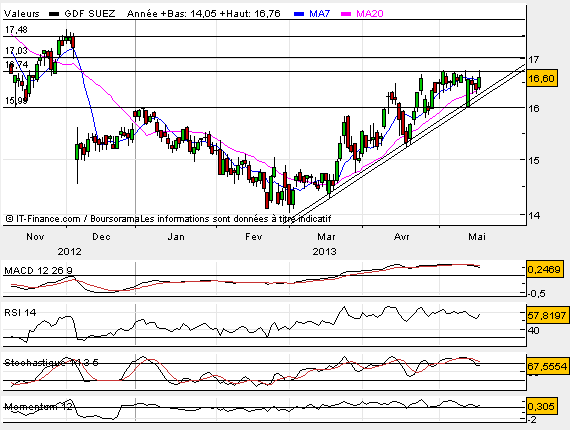Click the Avr month label on time axis
This screenshot has width=570, height=430.
click(x=402, y=237)
